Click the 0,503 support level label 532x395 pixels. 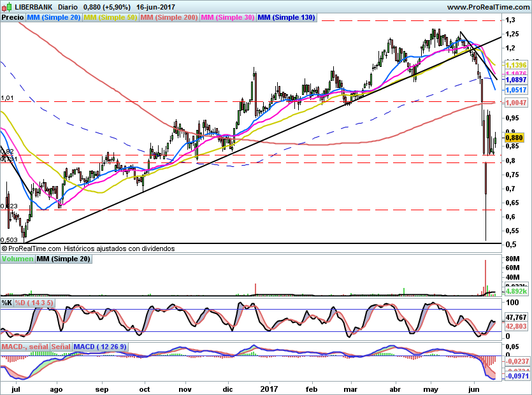pyautogui.click(x=9, y=240)
